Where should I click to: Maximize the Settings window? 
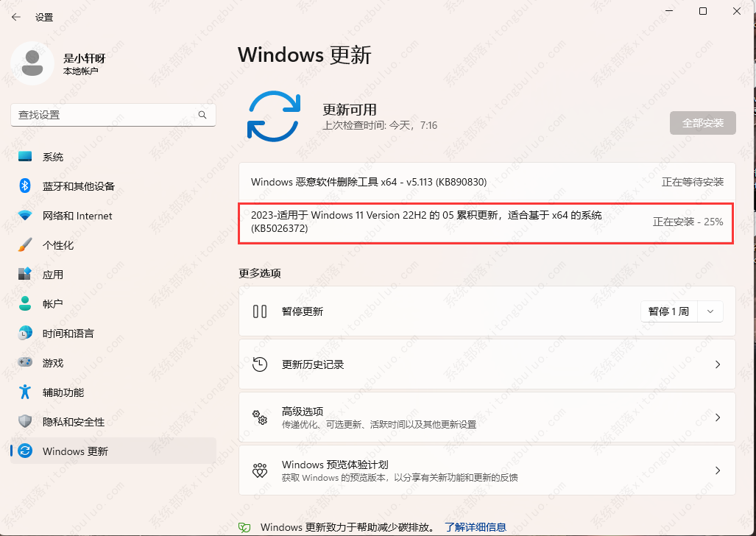pos(703,11)
